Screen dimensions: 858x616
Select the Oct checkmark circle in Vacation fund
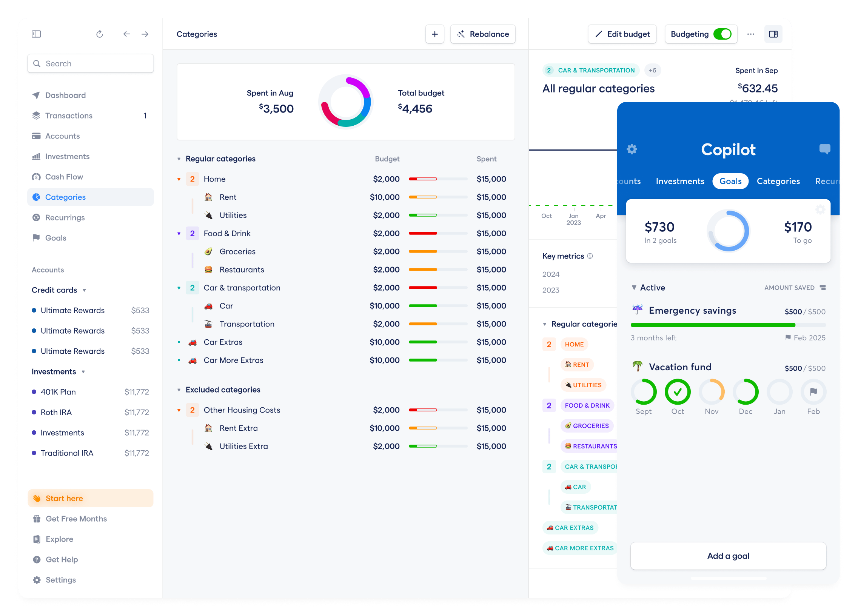pyautogui.click(x=678, y=392)
